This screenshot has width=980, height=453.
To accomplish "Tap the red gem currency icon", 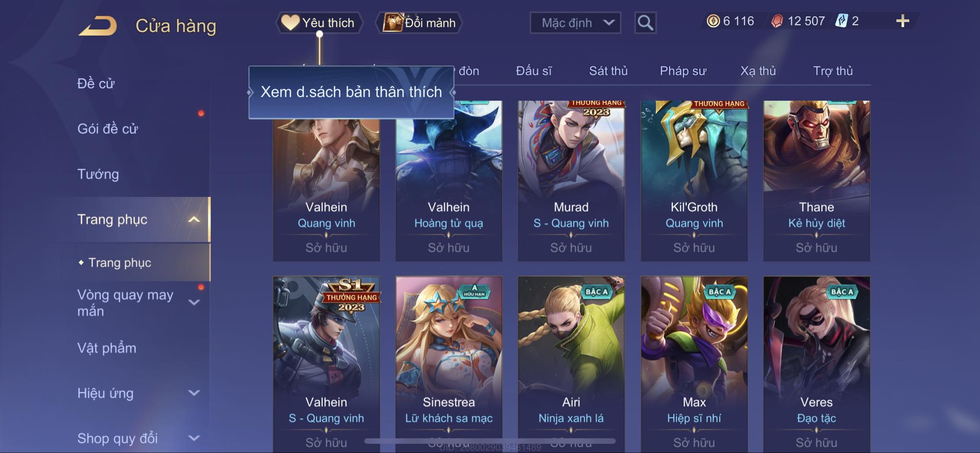I will point(777,21).
